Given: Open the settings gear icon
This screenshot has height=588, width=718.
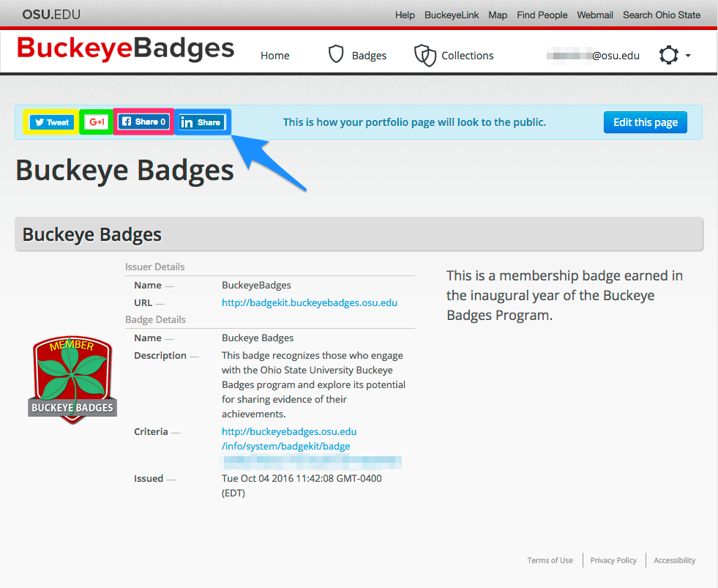Looking at the screenshot, I should (668, 56).
